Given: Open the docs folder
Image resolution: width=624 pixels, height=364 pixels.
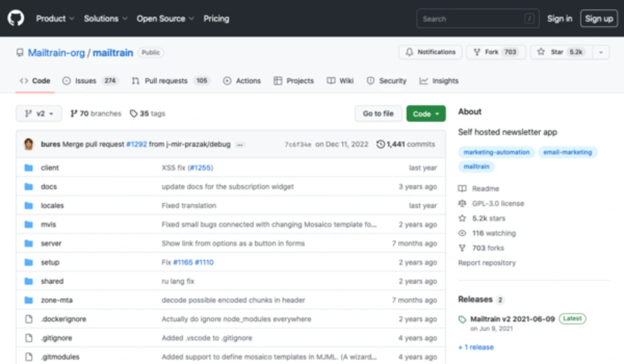Looking at the screenshot, I should (x=49, y=187).
